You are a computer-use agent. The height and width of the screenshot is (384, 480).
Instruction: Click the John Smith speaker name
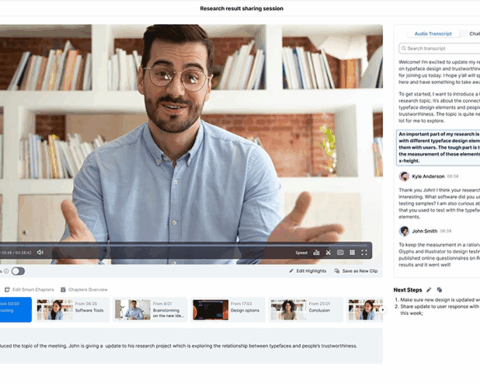(425, 231)
